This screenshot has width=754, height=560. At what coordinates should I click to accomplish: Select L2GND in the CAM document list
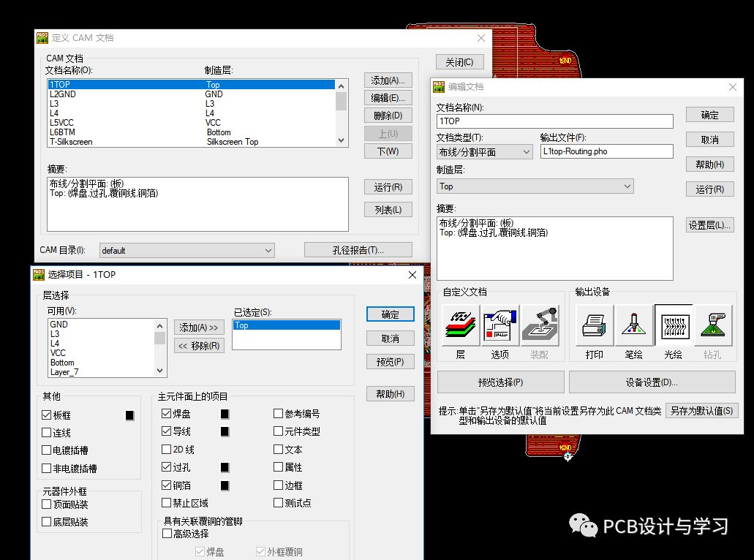[x=192, y=94]
